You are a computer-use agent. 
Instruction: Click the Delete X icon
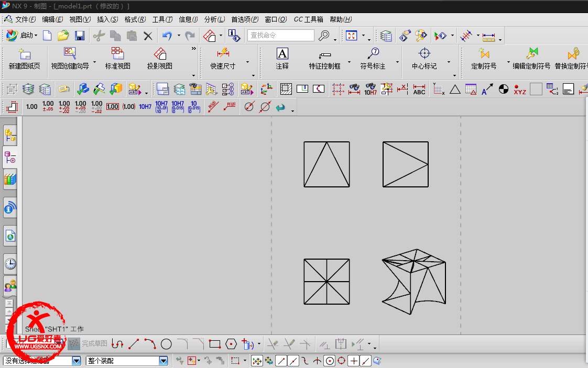point(148,36)
